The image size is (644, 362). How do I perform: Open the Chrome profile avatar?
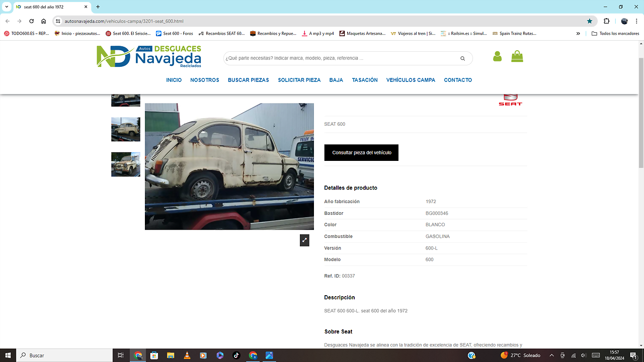point(624,21)
